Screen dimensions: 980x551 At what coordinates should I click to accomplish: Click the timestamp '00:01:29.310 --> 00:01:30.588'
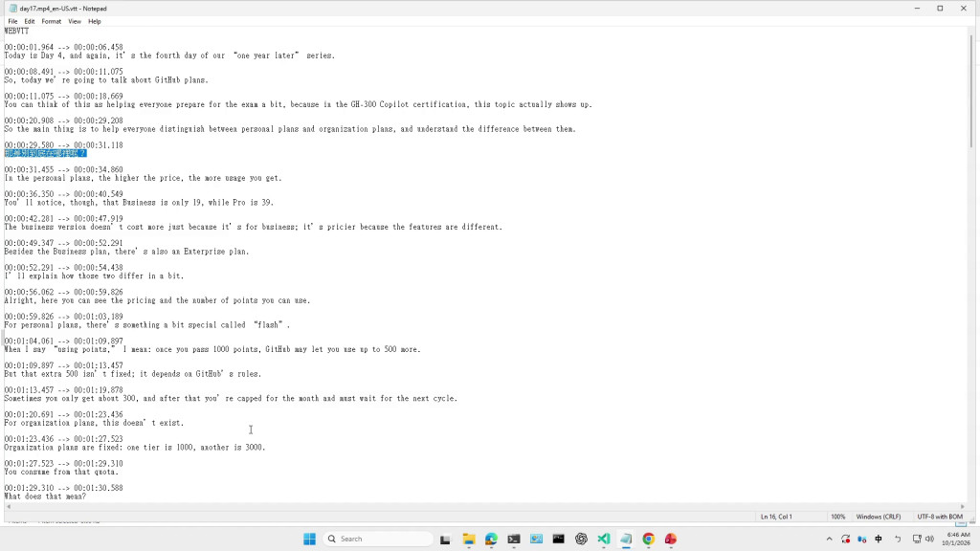pyautogui.click(x=64, y=488)
